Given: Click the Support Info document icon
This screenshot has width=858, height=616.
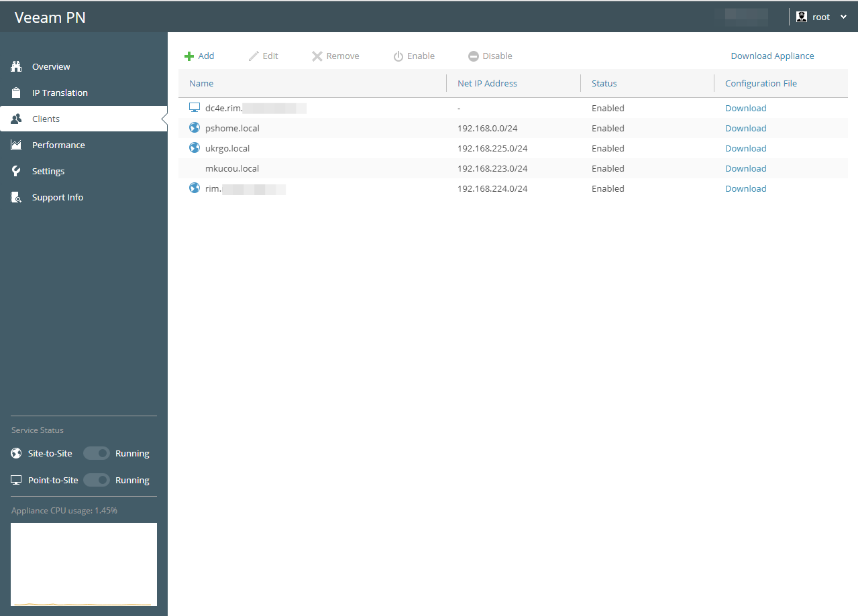Looking at the screenshot, I should 17,197.
